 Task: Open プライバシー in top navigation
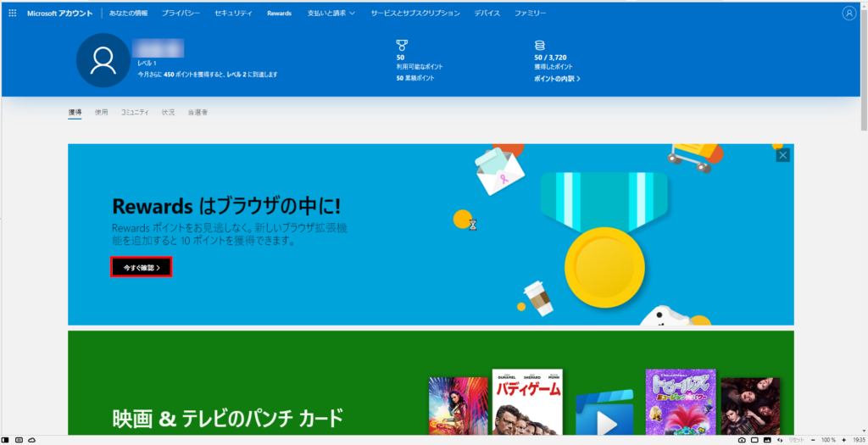181,14
